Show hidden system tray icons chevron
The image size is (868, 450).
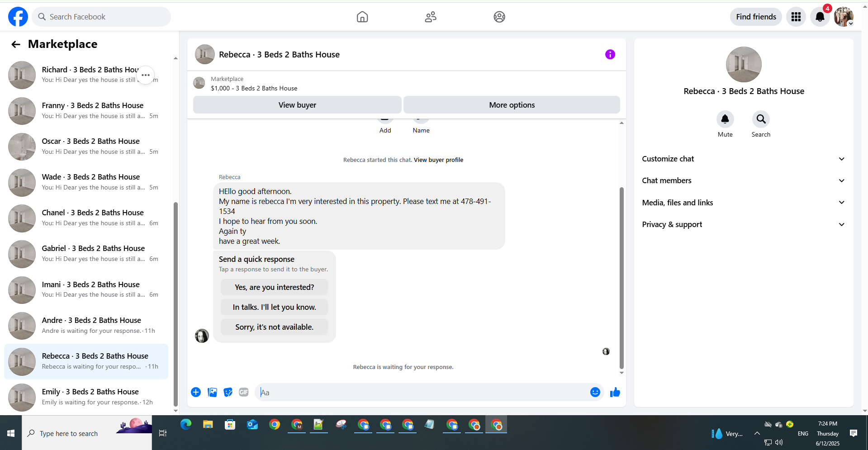[x=757, y=433]
